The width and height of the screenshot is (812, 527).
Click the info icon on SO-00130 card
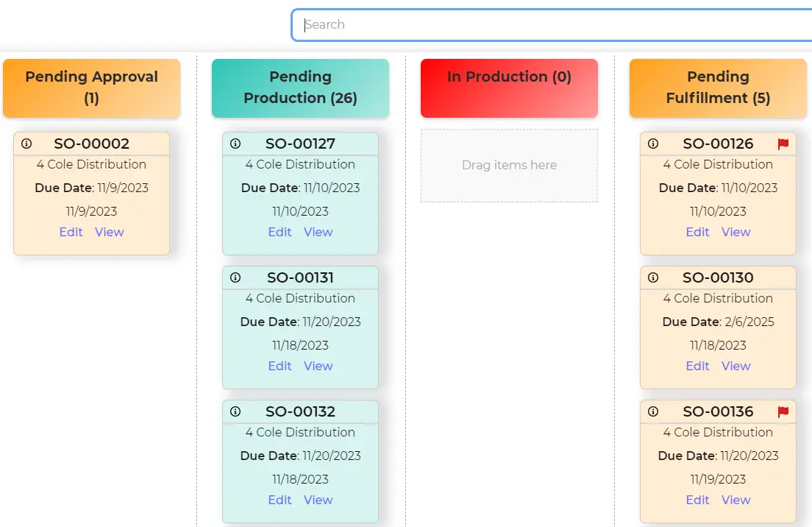(x=653, y=277)
